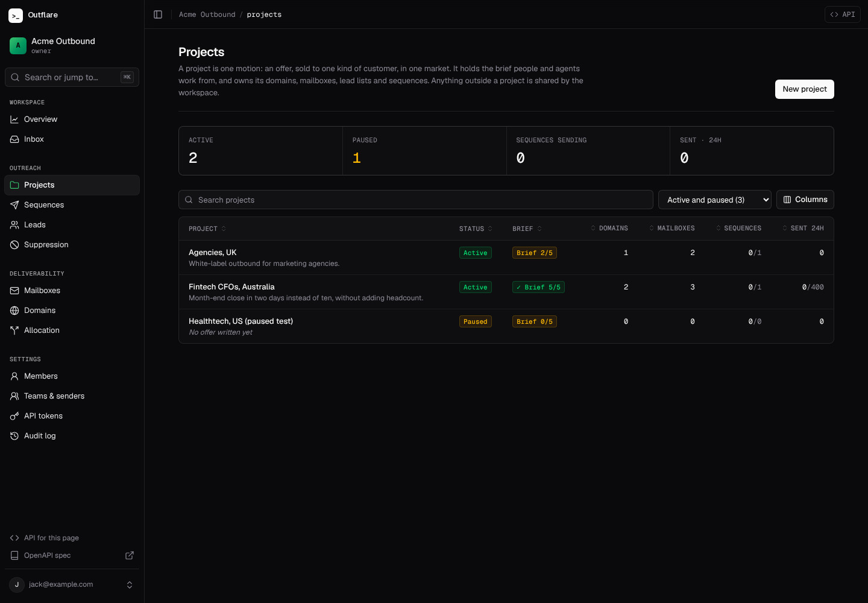Navigate to the Domains page
This screenshot has height=603, width=868.
tap(72, 311)
